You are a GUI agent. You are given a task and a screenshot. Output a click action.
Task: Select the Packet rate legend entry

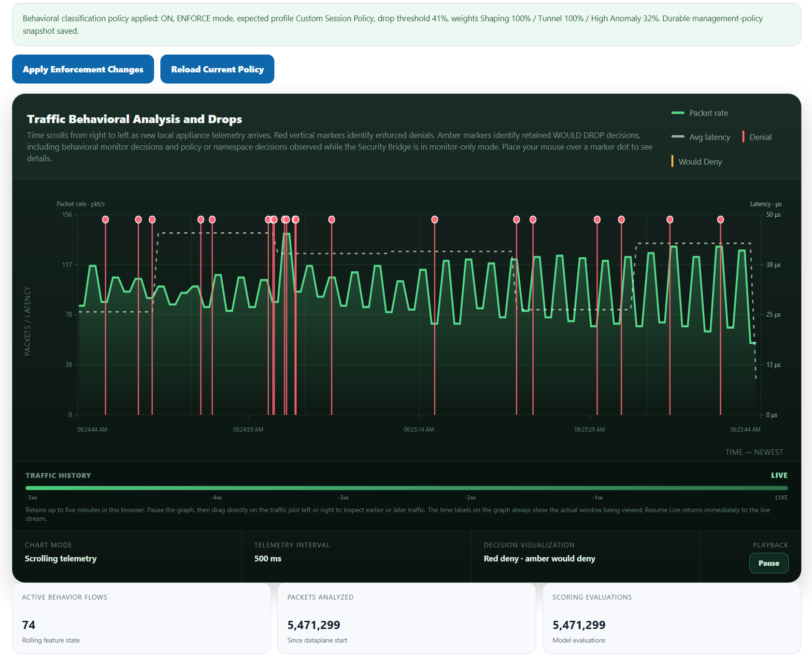pyautogui.click(x=699, y=113)
